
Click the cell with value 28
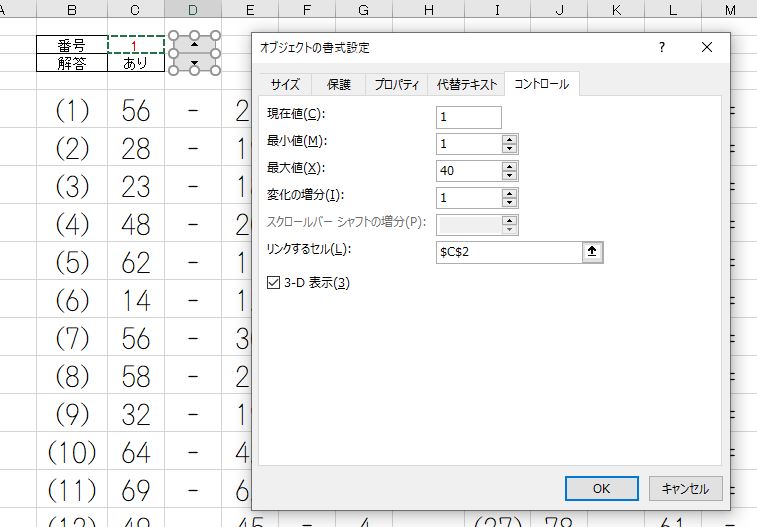point(136,148)
